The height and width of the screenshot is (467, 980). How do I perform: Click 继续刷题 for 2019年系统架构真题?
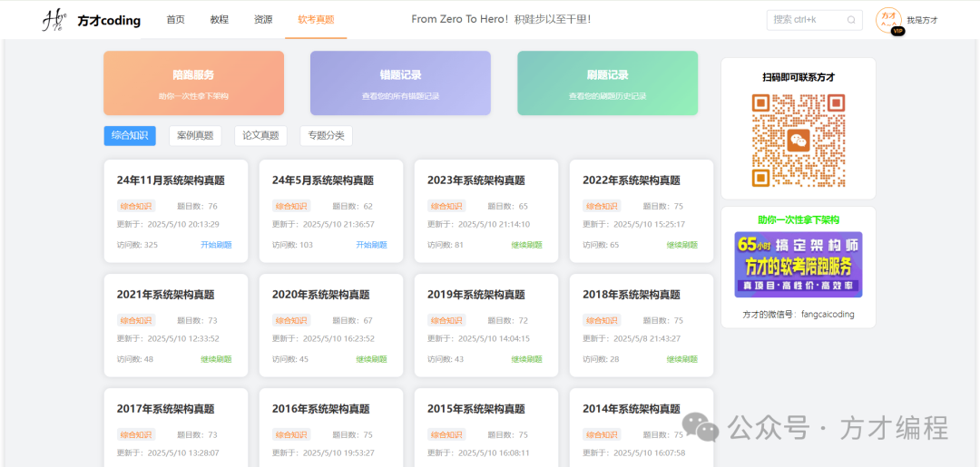(x=527, y=359)
